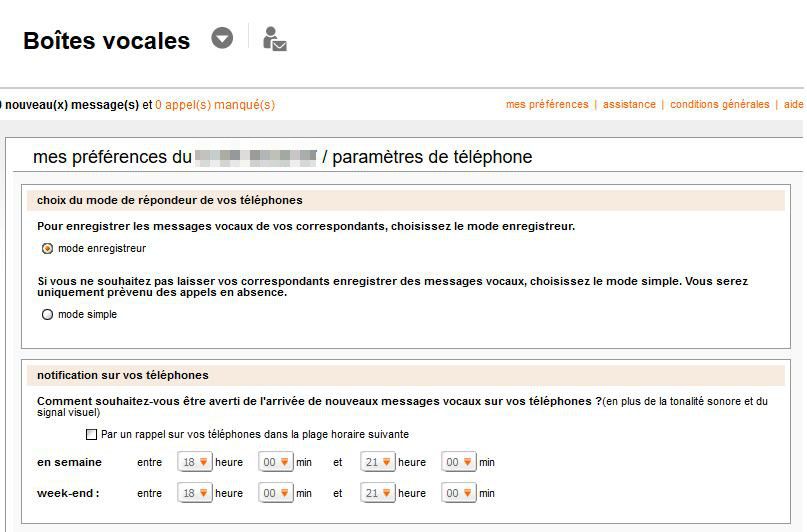Open the conditions générales link

coord(719,104)
